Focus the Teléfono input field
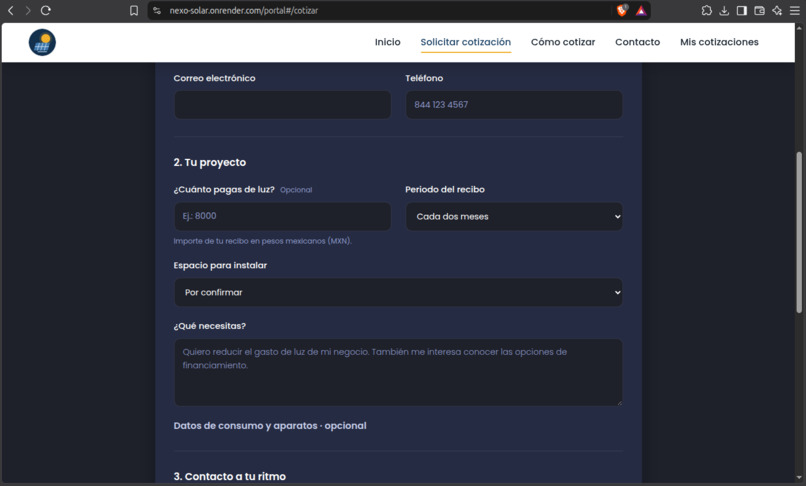Image resolution: width=806 pixels, height=486 pixels. coord(514,105)
